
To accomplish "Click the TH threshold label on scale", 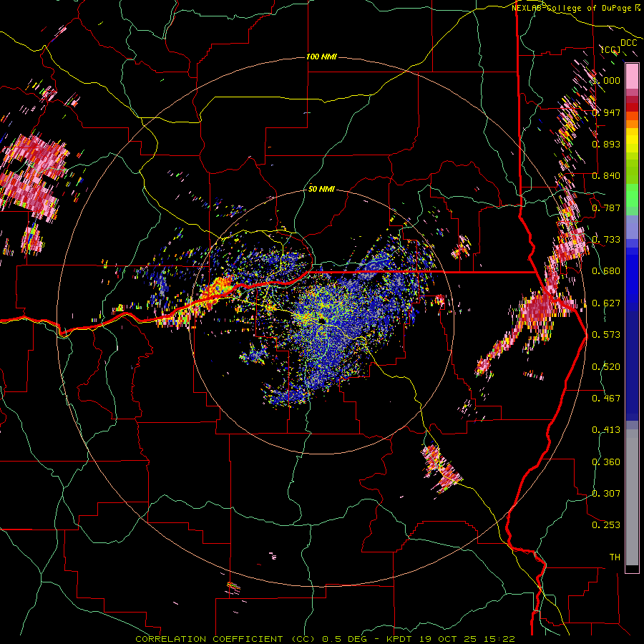I will [x=615, y=557].
